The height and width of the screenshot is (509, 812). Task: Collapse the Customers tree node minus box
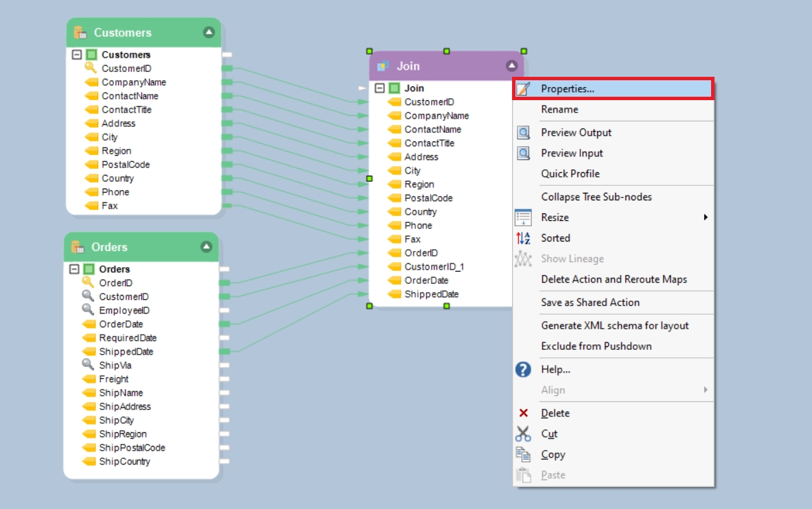pos(78,55)
